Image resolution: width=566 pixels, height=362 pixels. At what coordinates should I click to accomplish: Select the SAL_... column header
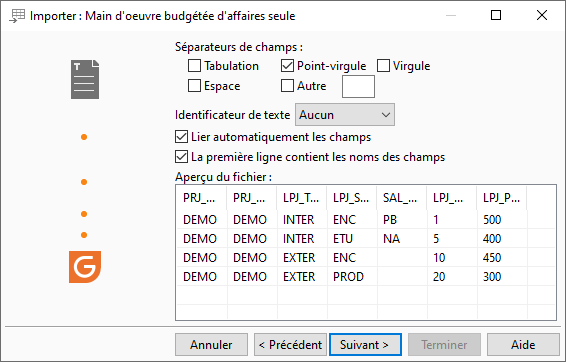click(x=402, y=198)
